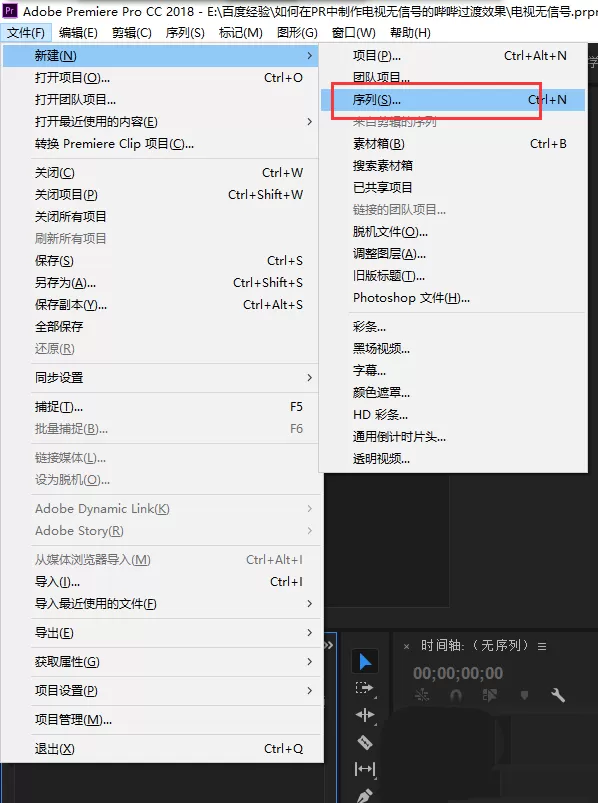Open the 窗口(W) menu

point(353,33)
